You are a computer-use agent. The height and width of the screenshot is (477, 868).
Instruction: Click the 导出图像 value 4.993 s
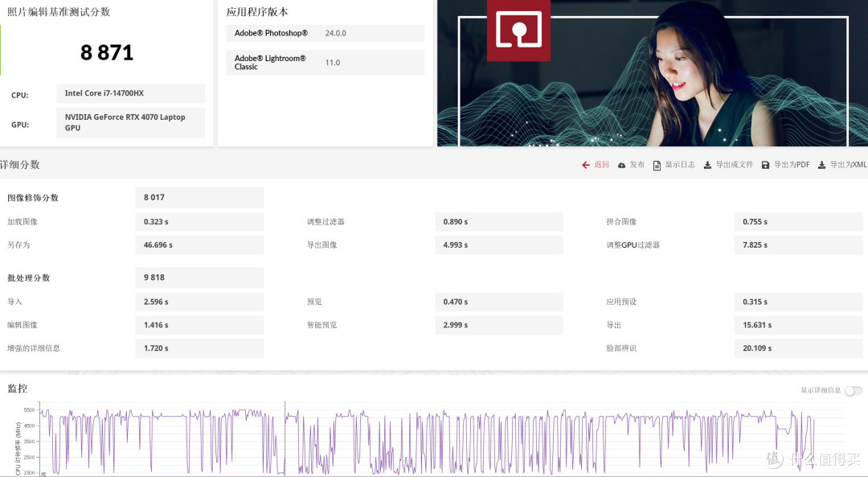[499, 245]
